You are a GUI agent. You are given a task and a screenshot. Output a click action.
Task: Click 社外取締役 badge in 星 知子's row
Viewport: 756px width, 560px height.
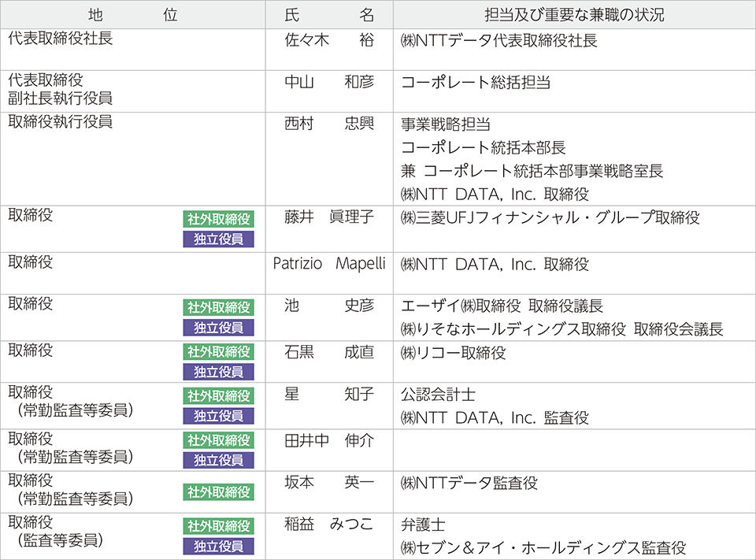point(218,396)
